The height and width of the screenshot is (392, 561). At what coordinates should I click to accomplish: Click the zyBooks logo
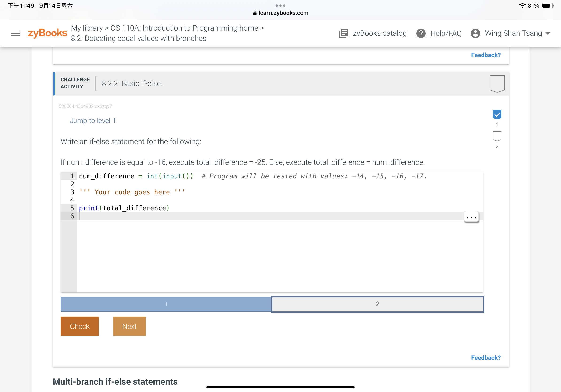[x=47, y=33]
